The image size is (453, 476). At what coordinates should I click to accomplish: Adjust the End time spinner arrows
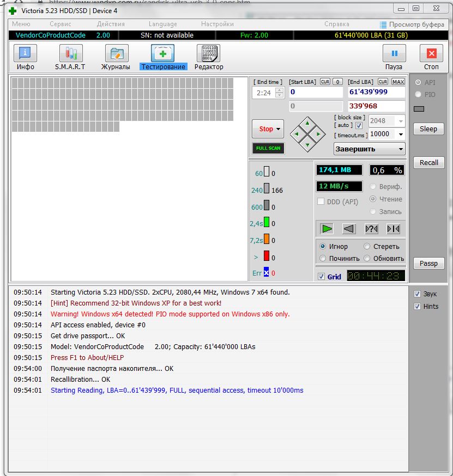pyautogui.click(x=279, y=93)
